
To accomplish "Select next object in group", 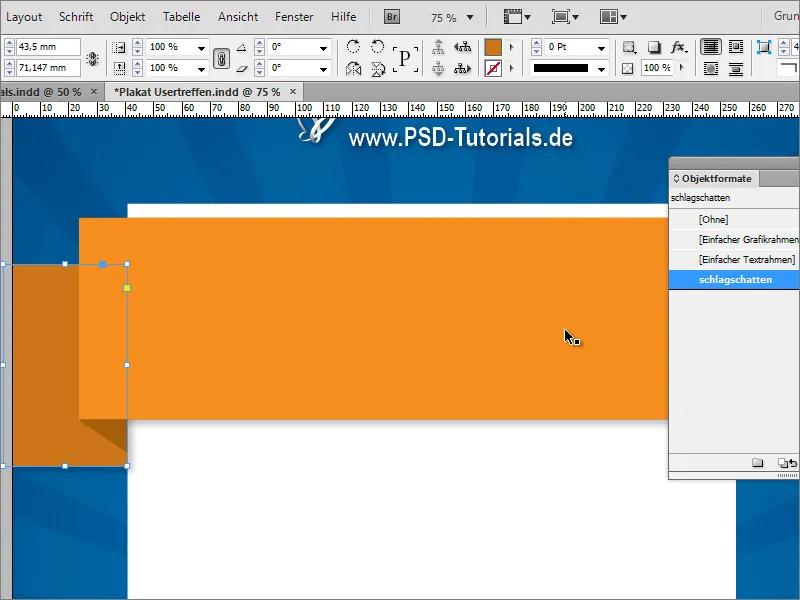I will 463,68.
